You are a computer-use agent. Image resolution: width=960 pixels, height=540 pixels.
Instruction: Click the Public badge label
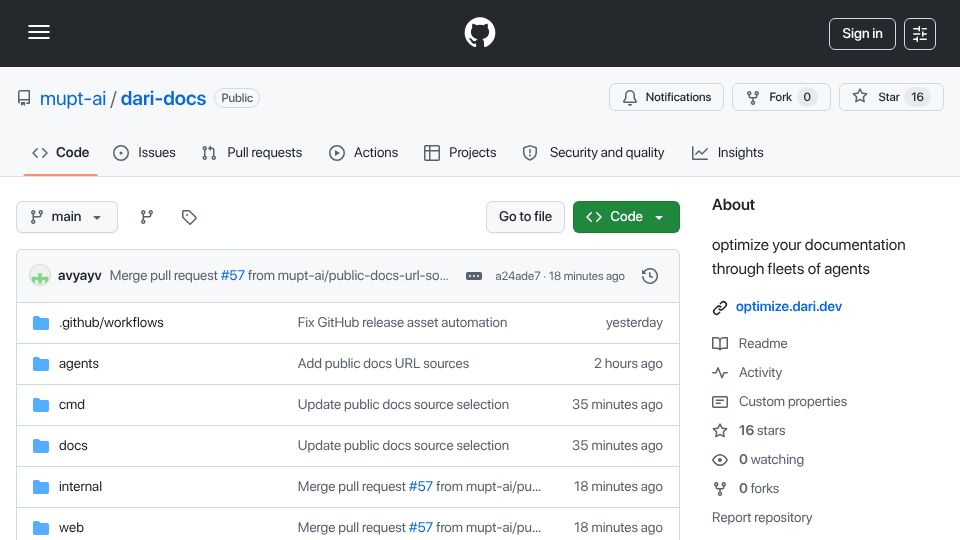click(x=237, y=98)
